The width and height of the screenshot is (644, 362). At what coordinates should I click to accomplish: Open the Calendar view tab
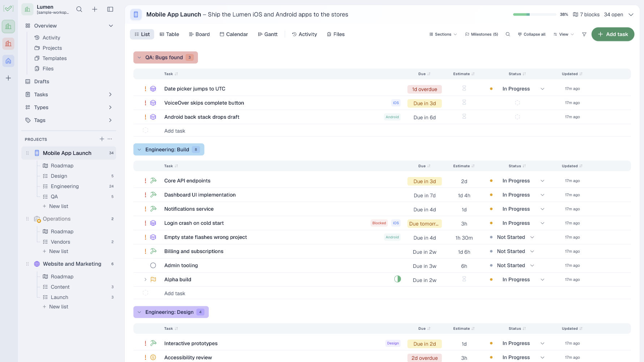click(x=234, y=34)
